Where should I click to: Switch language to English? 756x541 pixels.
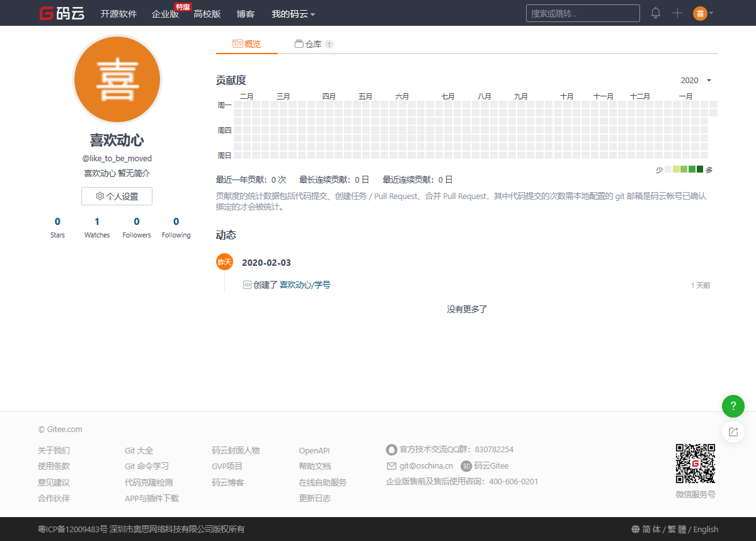click(706, 529)
